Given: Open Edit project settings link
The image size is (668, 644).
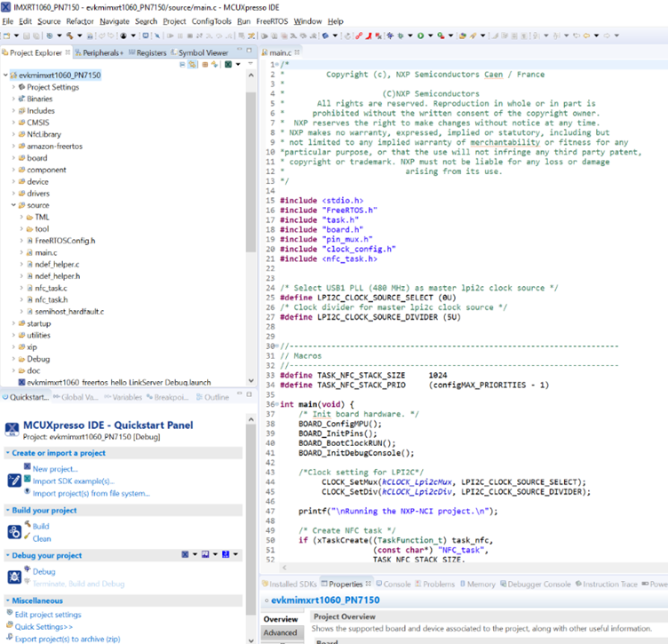Looking at the screenshot, I should (47, 615).
